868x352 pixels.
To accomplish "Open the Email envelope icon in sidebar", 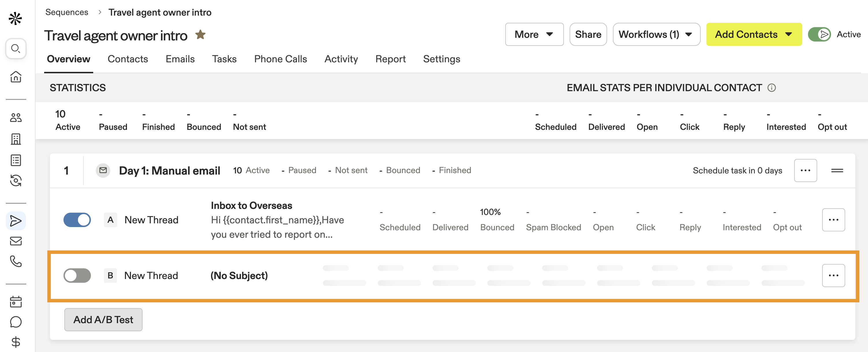I will (16, 241).
